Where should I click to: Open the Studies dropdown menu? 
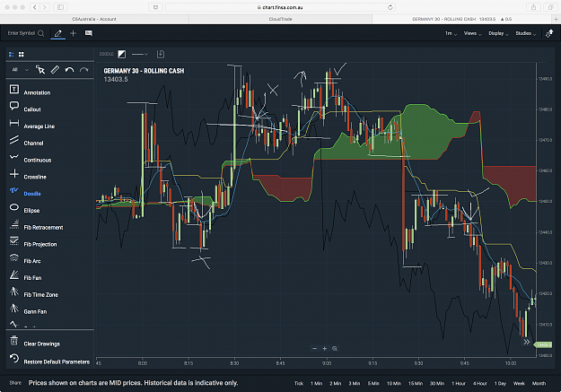click(526, 33)
